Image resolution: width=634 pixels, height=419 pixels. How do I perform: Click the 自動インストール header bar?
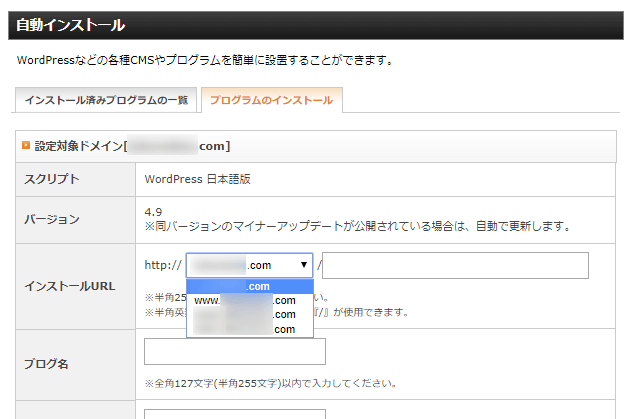pyautogui.click(x=316, y=25)
